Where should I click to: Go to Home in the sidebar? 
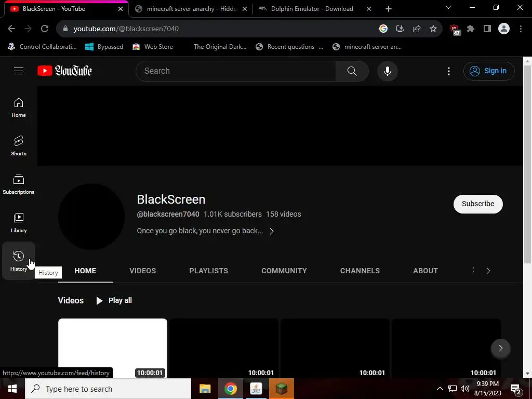pos(19,108)
